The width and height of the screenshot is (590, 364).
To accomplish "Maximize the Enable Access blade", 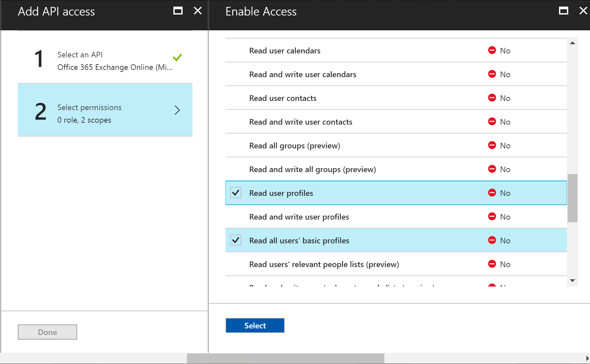I will coord(563,11).
